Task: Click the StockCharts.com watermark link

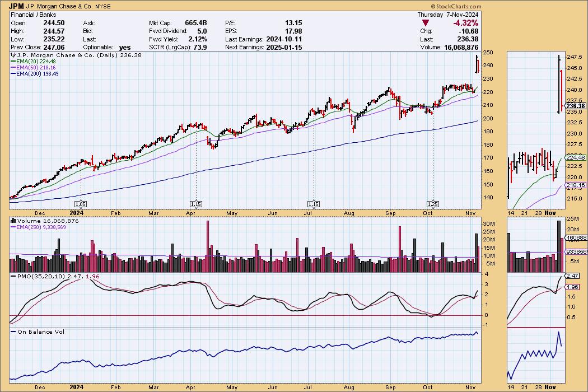Action: coord(456,6)
